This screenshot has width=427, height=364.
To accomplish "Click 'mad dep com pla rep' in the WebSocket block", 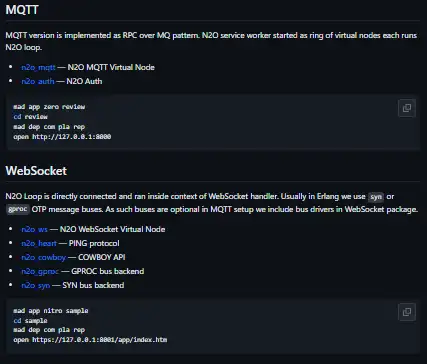I will 49,330.
